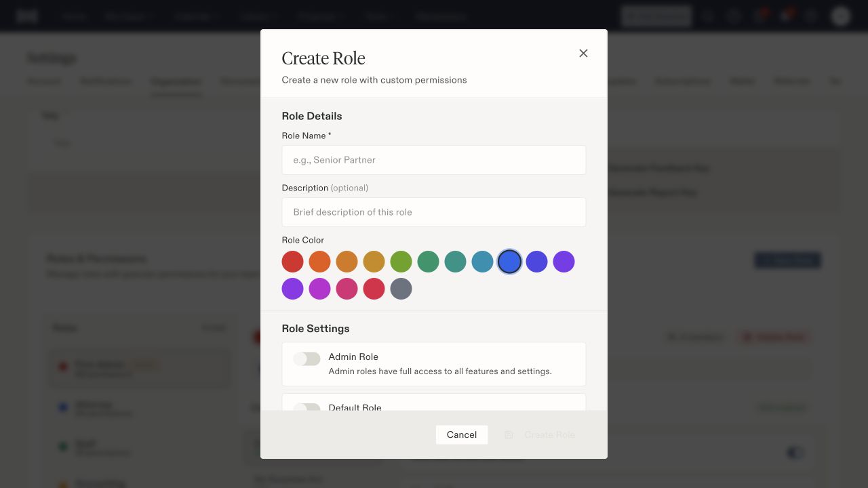
Task: Click the "Create Role" dialog title
Action: tap(323, 58)
